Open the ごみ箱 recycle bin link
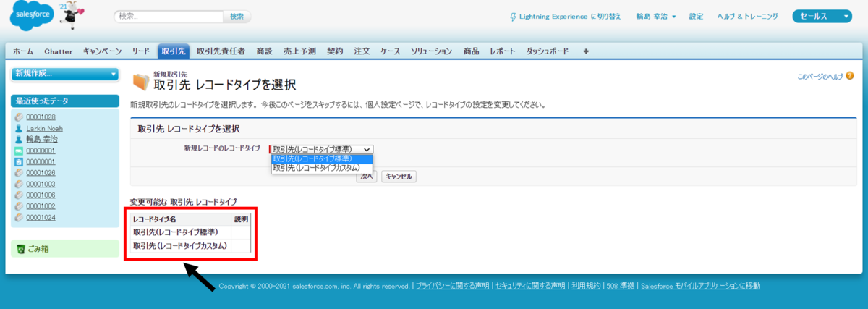This screenshot has height=309, width=868. coord(38,249)
